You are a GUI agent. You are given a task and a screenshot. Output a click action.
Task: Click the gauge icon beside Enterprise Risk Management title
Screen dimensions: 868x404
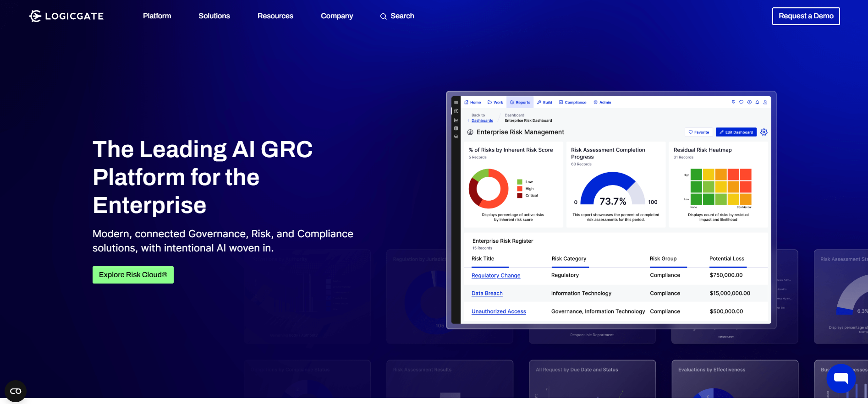[x=470, y=132]
